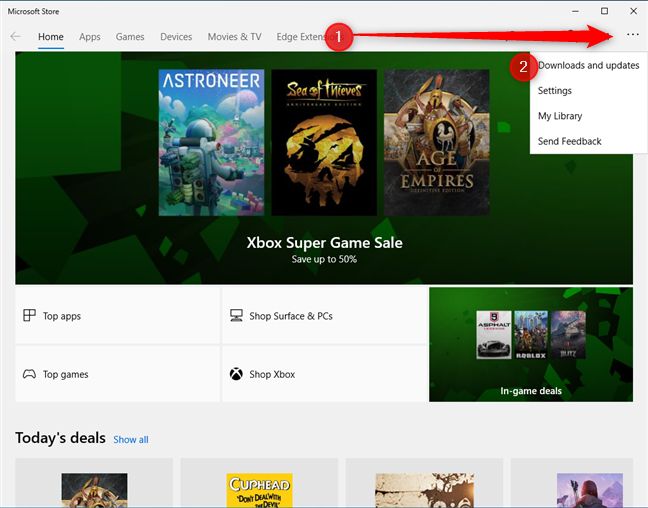The height and width of the screenshot is (508, 648).
Task: Click the Today's deals heading
Action: [60, 438]
